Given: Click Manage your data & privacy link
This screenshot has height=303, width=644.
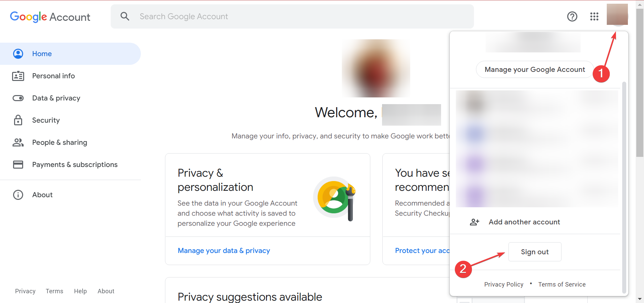Looking at the screenshot, I should [224, 251].
